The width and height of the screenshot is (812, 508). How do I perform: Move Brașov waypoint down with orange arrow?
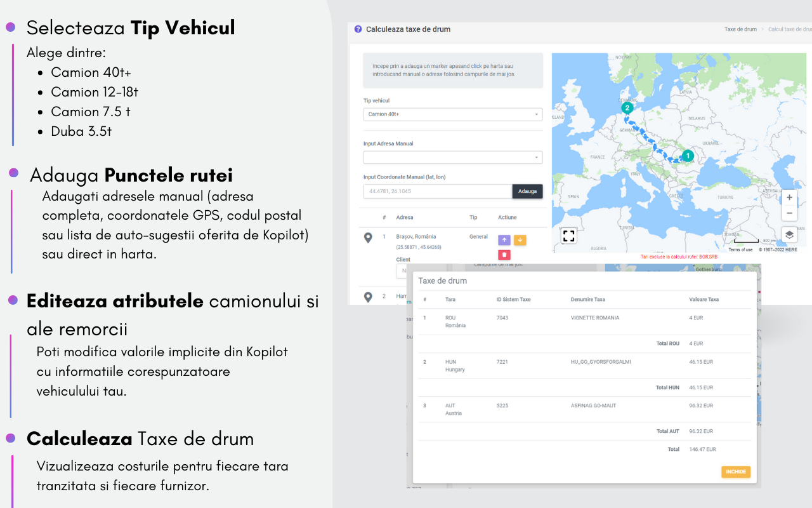click(x=520, y=239)
